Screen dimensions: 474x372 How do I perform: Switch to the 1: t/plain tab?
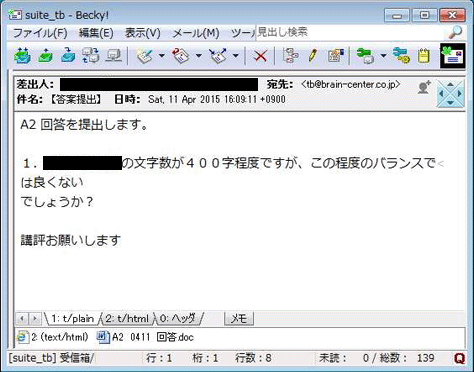point(72,319)
